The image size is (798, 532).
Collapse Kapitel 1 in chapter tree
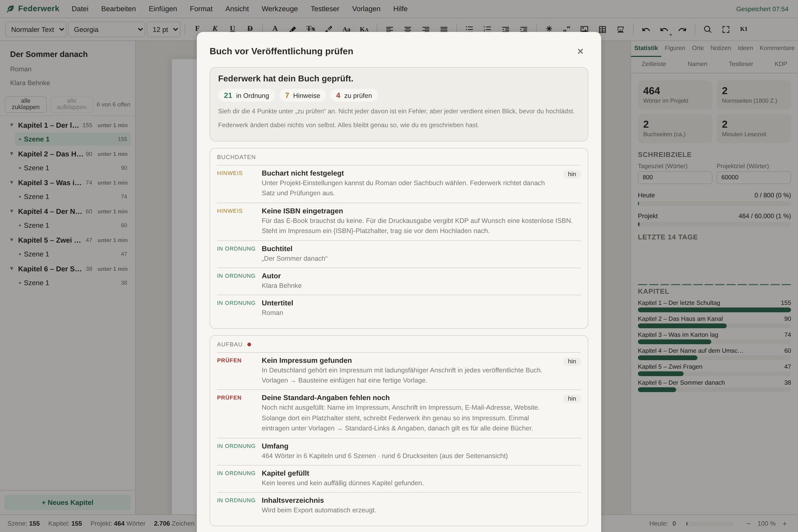(x=12, y=125)
